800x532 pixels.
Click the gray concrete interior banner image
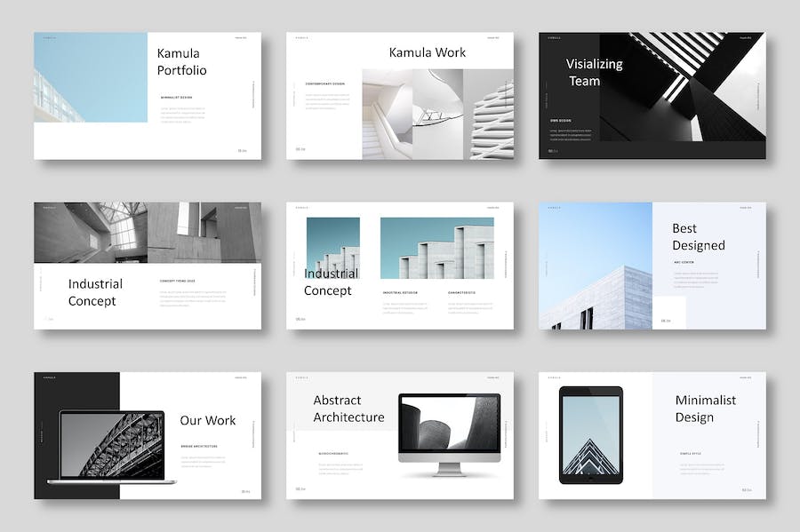(x=148, y=232)
